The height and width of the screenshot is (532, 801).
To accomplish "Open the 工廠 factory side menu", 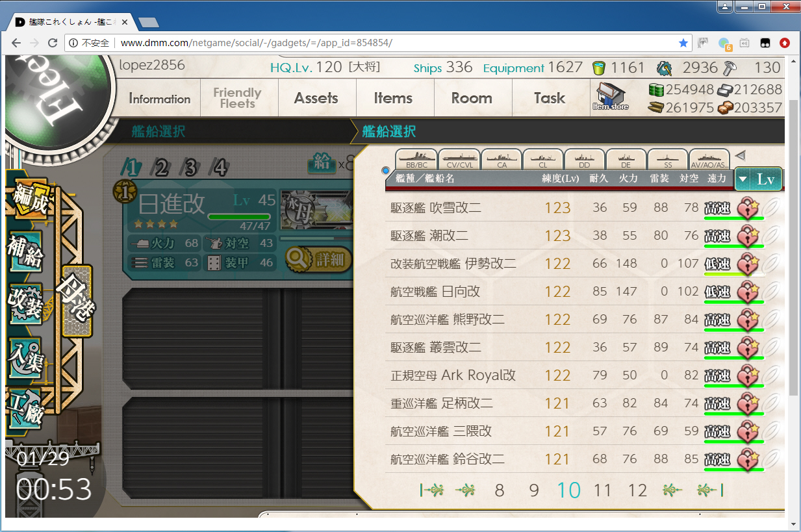I will coord(26,409).
